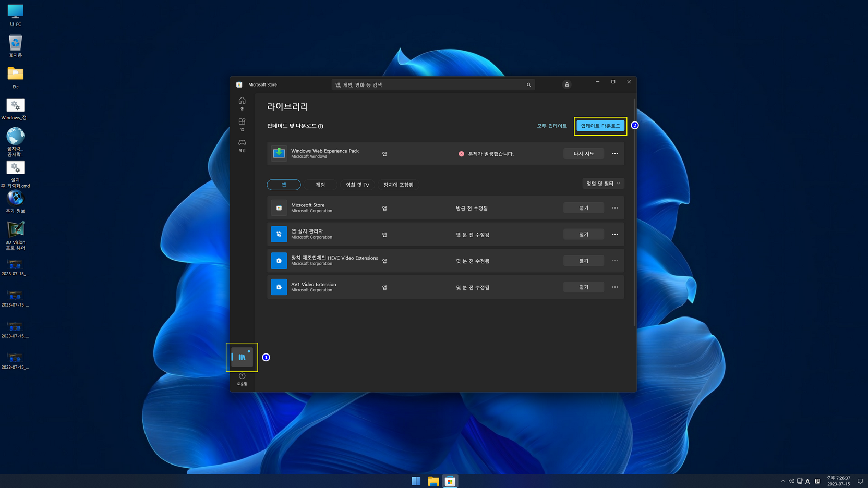Open File Explorer from taskbar
The width and height of the screenshot is (868, 488).
coord(433,481)
